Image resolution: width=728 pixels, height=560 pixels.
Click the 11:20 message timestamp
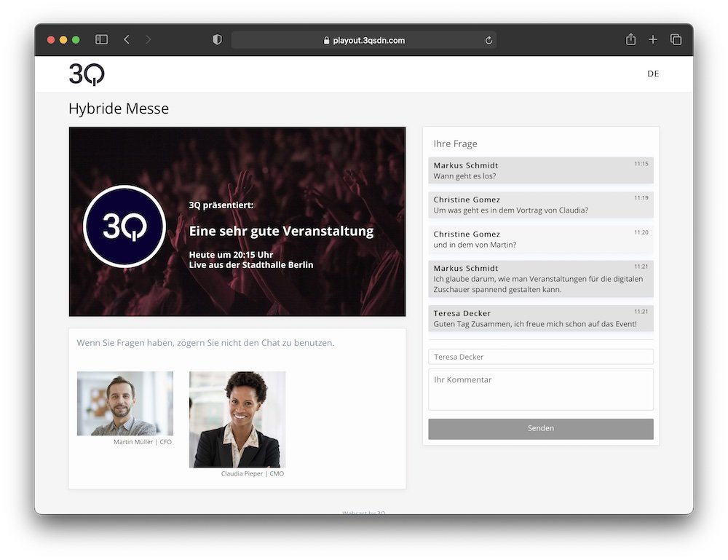(641, 232)
